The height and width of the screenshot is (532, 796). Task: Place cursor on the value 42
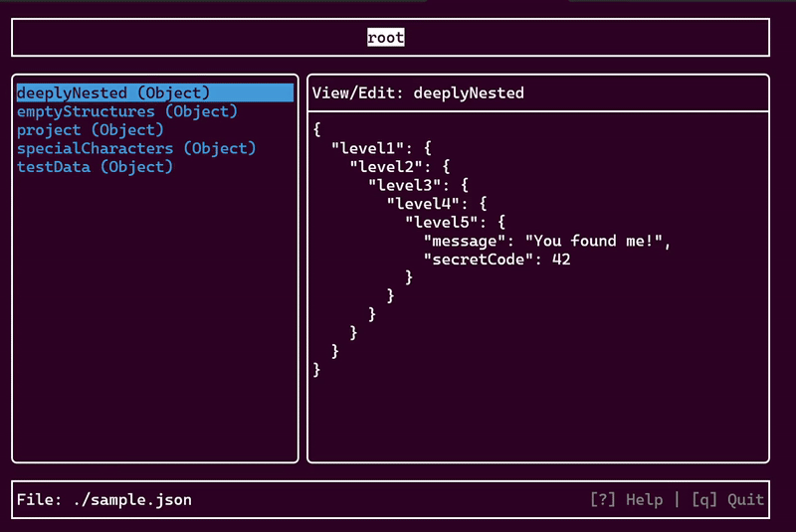pyautogui.click(x=560, y=260)
